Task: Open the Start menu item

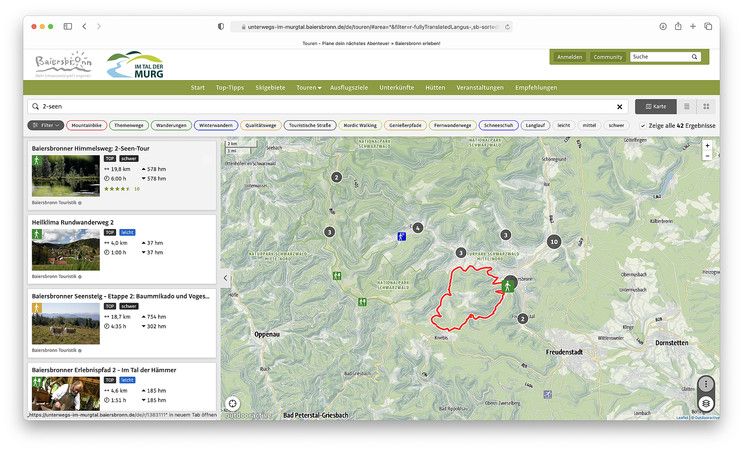Action: (198, 88)
